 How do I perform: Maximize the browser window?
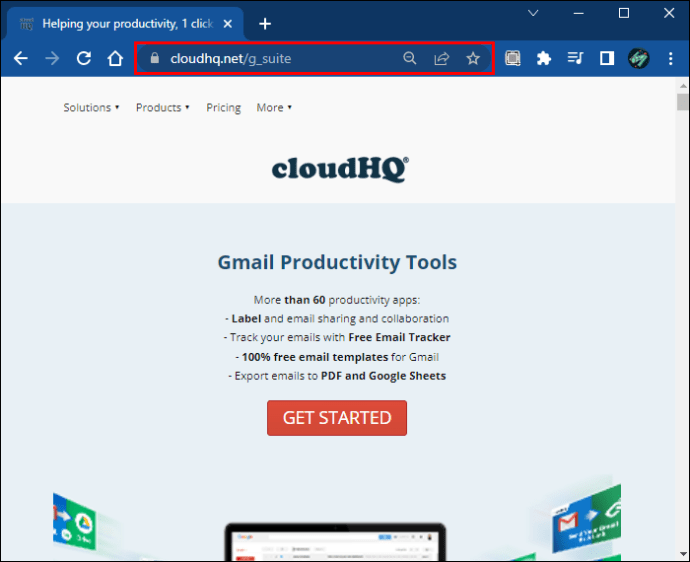[624, 13]
